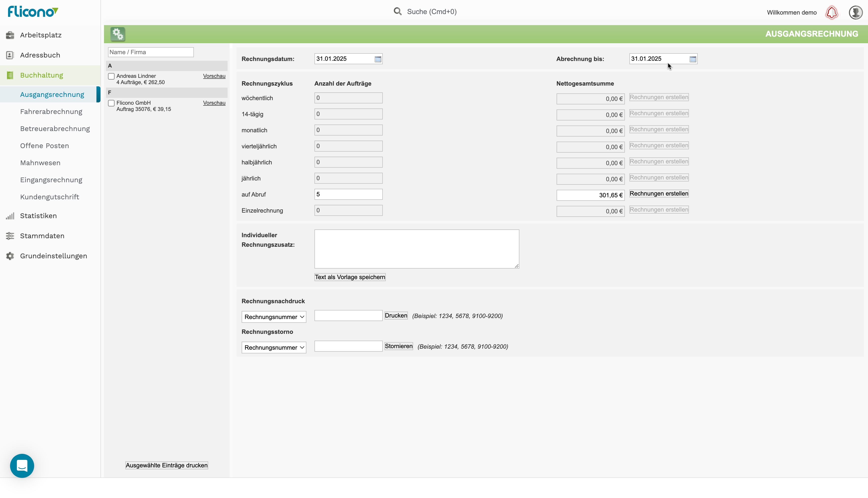Image resolution: width=868 pixels, height=498 pixels.
Task: Open the notification bell
Action: click(x=831, y=13)
